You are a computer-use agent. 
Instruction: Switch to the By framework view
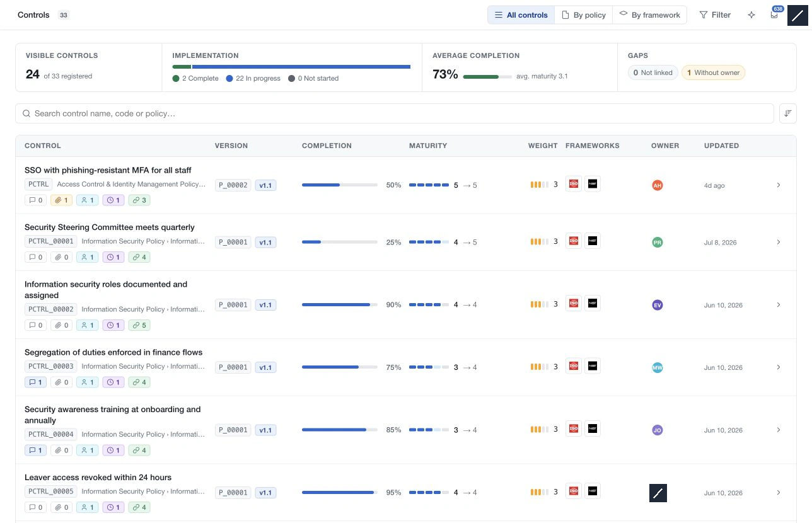[x=650, y=15]
